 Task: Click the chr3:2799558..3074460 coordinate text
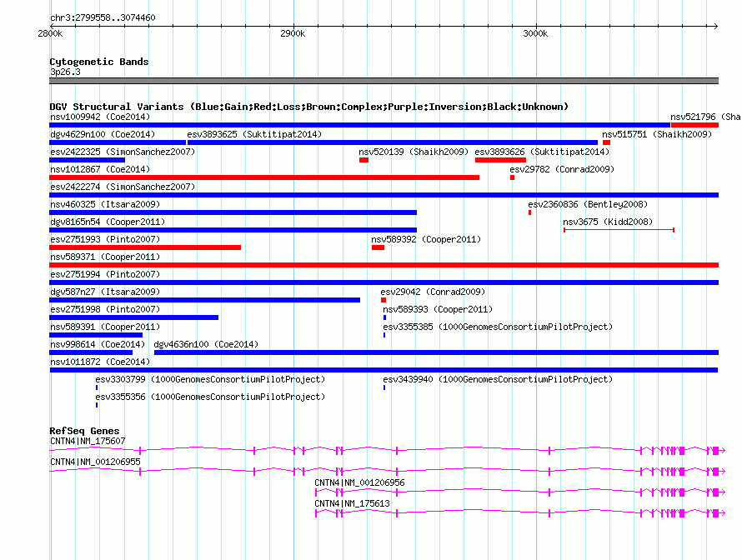pyautogui.click(x=103, y=17)
